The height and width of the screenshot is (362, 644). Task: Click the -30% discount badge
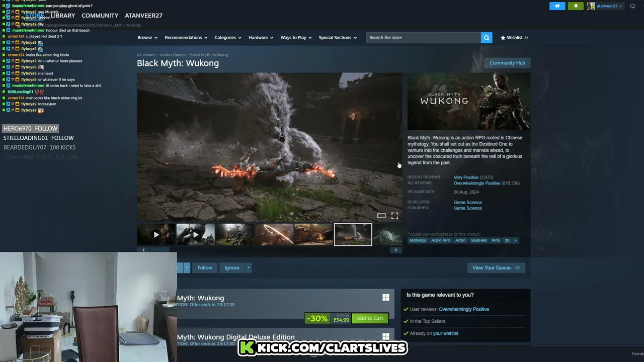(317, 318)
